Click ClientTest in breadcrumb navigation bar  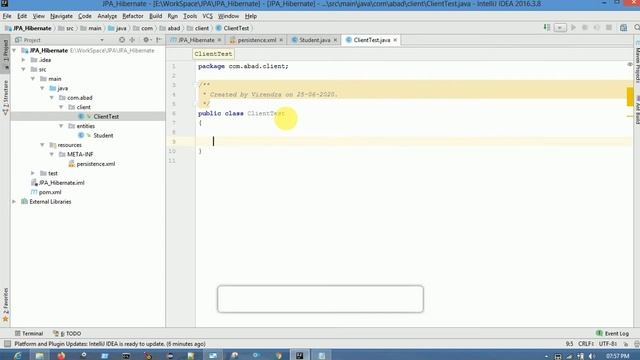click(232, 28)
